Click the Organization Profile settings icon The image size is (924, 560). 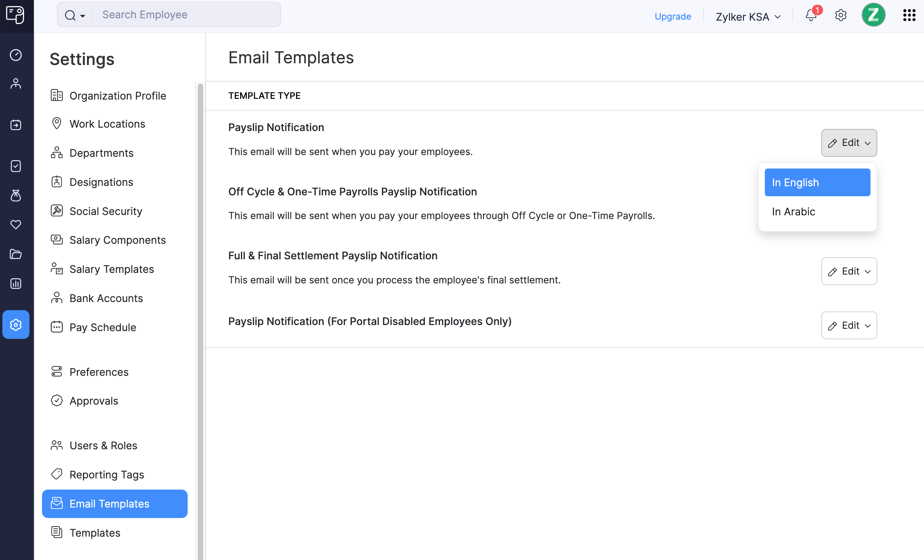tap(58, 95)
